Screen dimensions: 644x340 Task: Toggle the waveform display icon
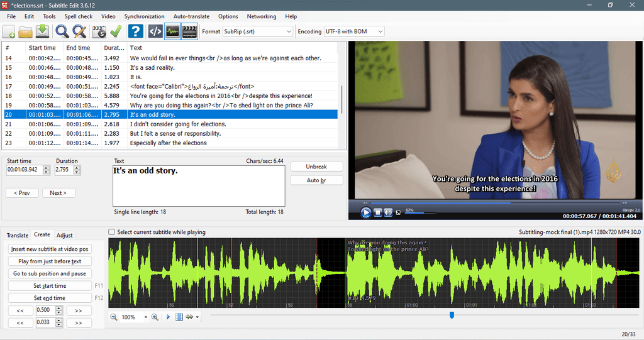(x=172, y=31)
